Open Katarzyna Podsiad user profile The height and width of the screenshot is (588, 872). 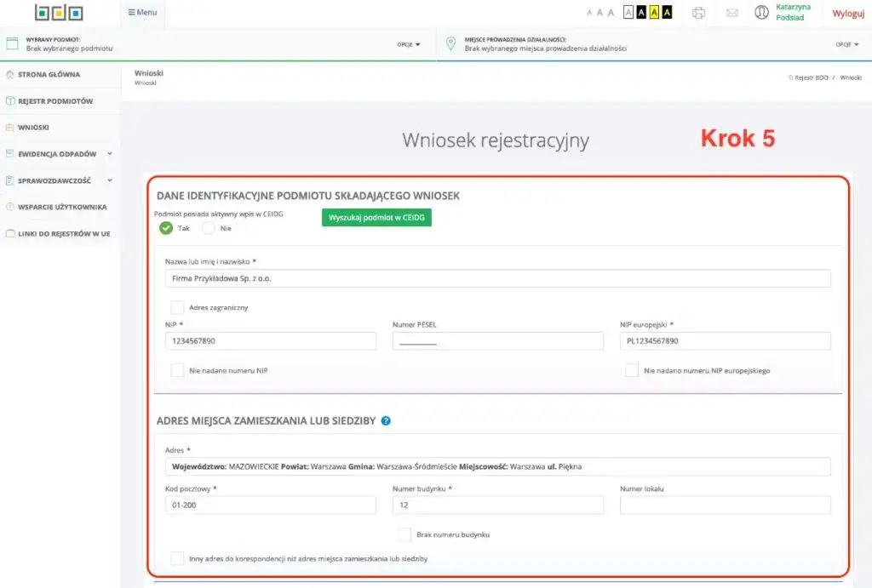793,12
